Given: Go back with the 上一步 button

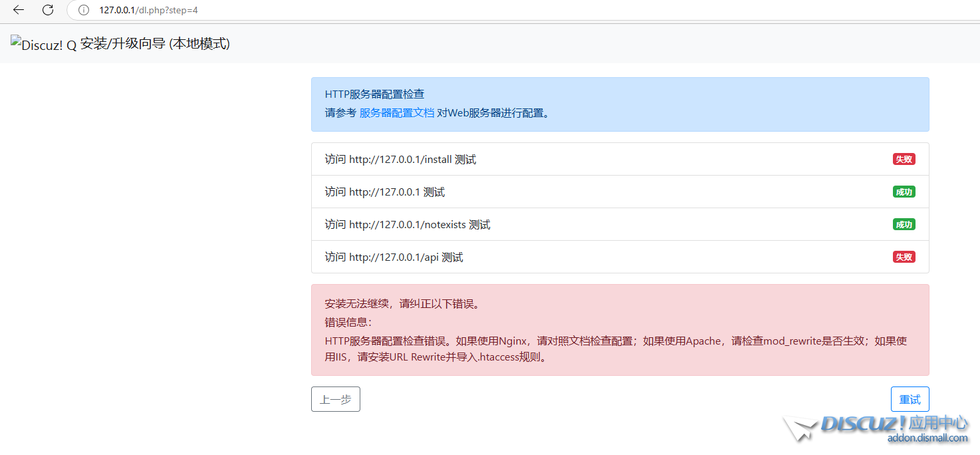Looking at the screenshot, I should 336,399.
